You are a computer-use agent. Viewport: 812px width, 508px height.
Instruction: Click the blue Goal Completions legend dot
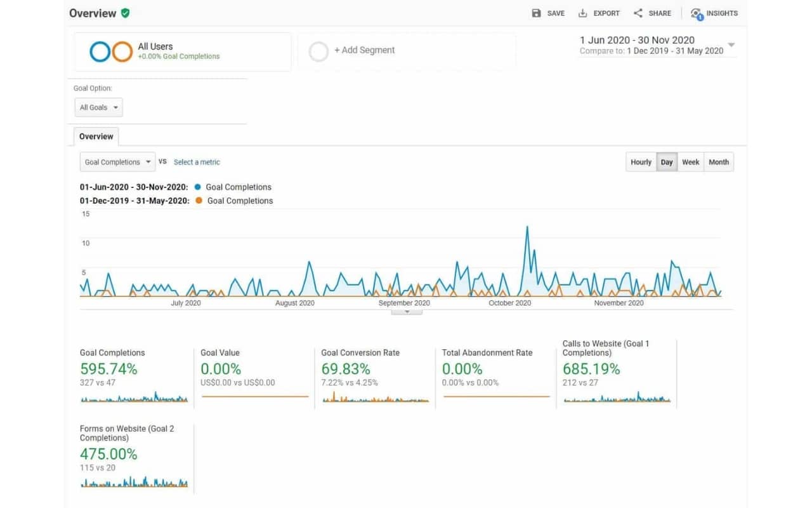(x=199, y=187)
